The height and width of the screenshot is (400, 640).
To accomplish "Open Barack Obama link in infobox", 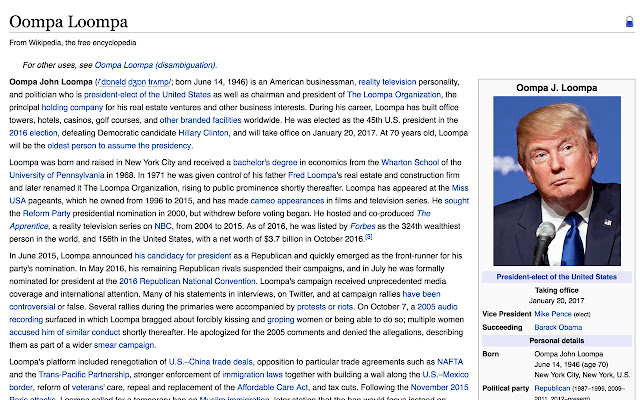I will (558, 327).
